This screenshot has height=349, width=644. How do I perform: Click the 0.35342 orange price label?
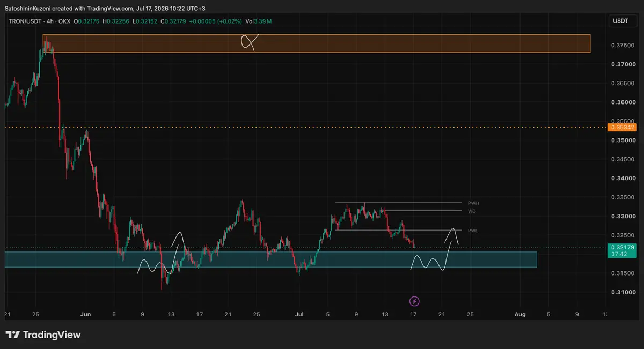click(x=622, y=127)
